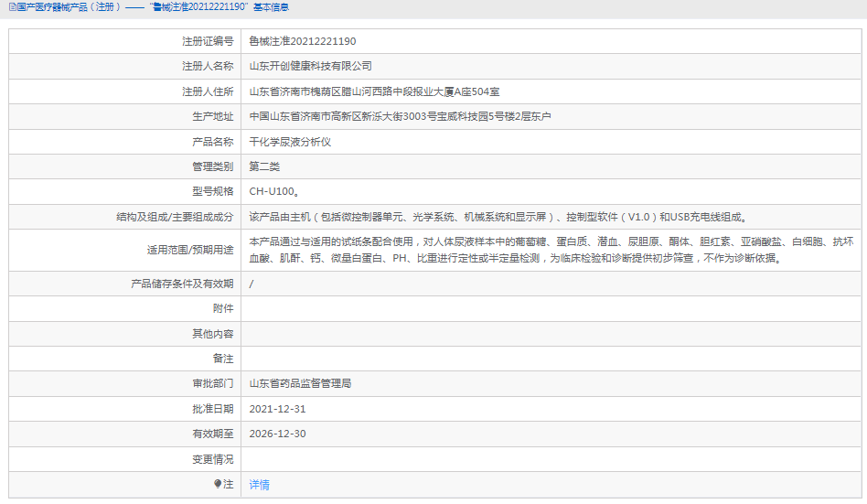Viewport: 867px width, 504px height.
Task: Click the intended use text starting 本产品通过
Action: (x=551, y=250)
